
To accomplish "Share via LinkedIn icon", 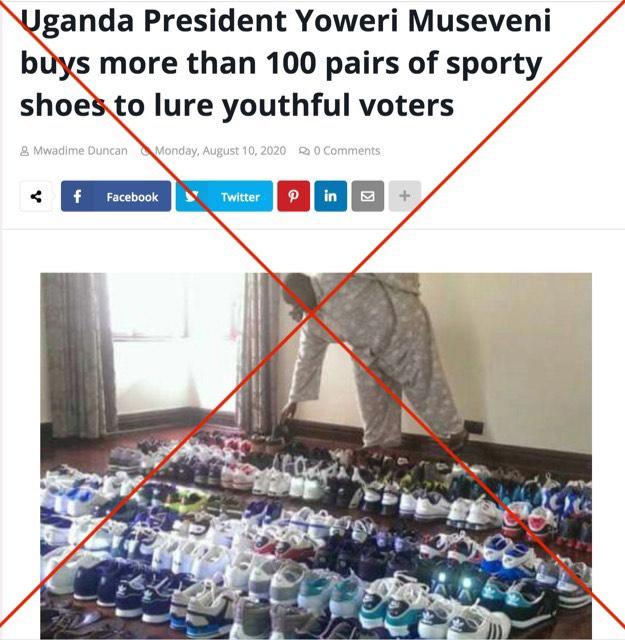I will (331, 196).
